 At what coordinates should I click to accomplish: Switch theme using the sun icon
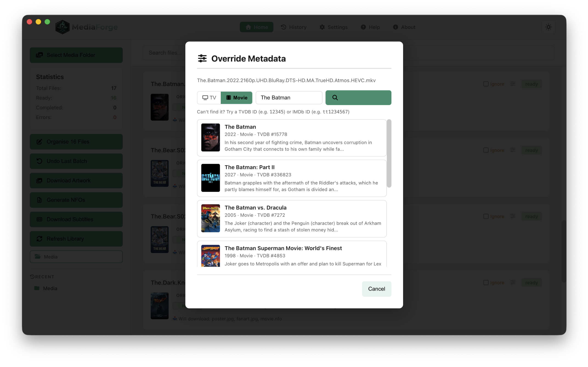pyautogui.click(x=549, y=27)
